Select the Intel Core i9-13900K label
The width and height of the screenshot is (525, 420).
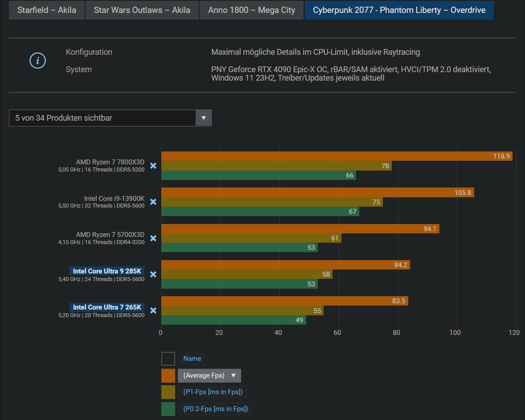(x=114, y=199)
